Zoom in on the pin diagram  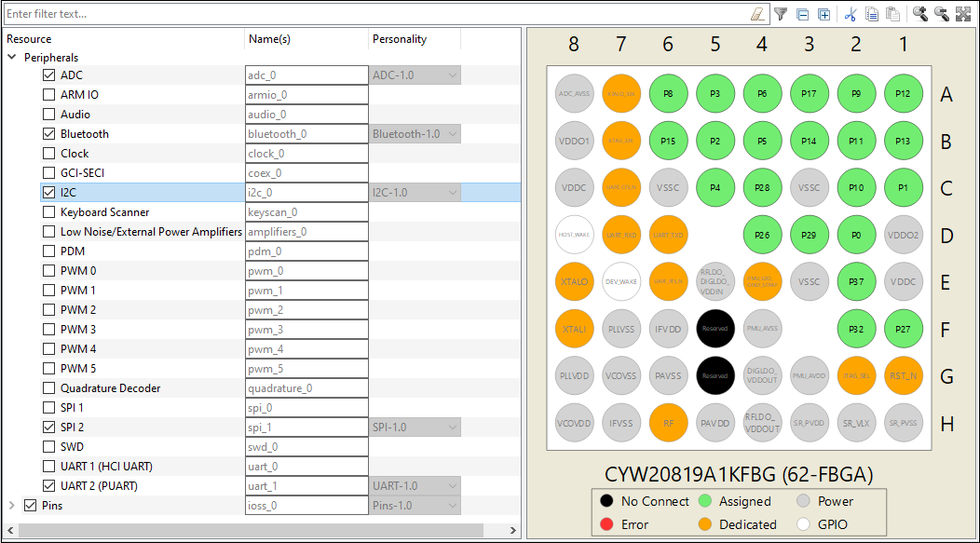920,14
